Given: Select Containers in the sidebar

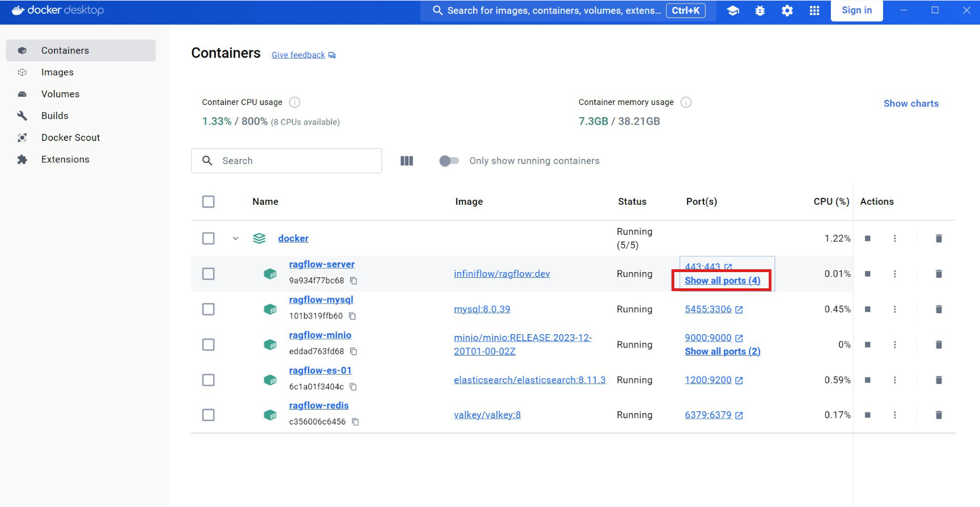Looking at the screenshot, I should coord(81,50).
